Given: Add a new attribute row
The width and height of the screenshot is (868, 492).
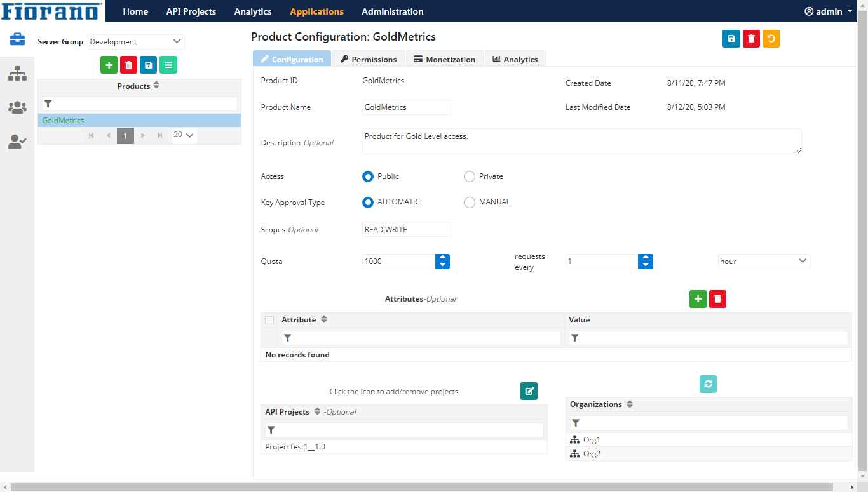Looking at the screenshot, I should pos(698,299).
